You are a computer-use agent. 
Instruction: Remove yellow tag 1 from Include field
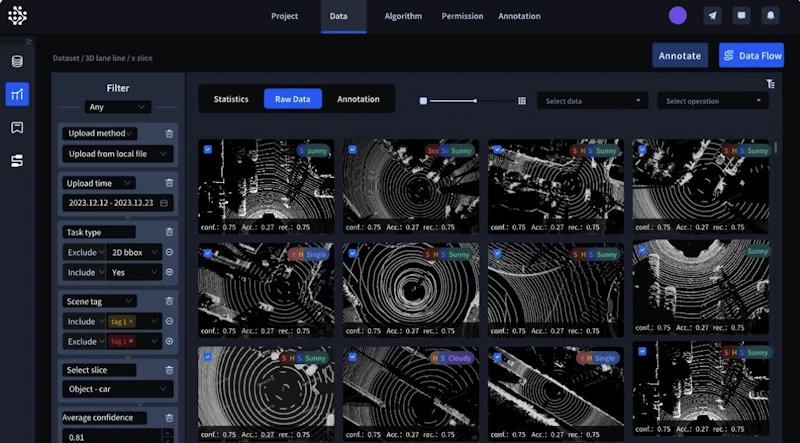[131, 322]
